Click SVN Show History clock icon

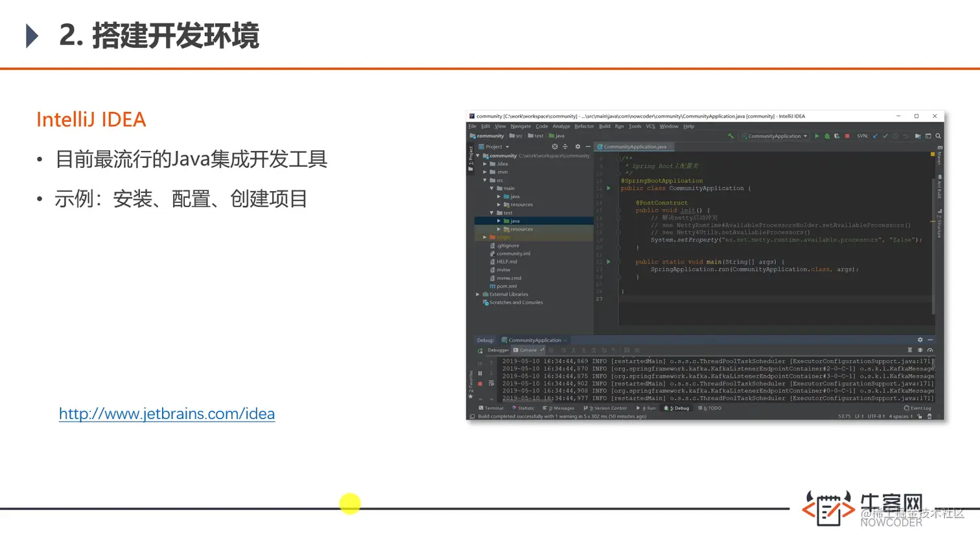895,136
